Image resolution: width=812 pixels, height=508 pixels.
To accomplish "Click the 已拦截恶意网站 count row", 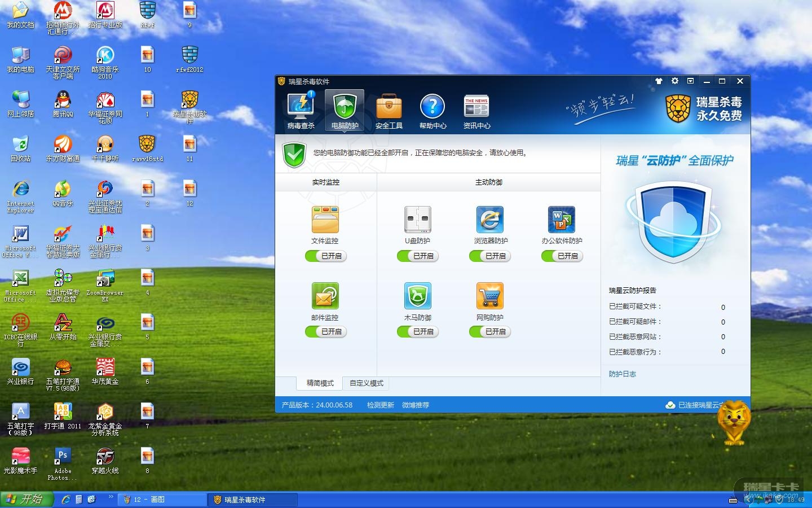I will pyautogui.click(x=668, y=337).
